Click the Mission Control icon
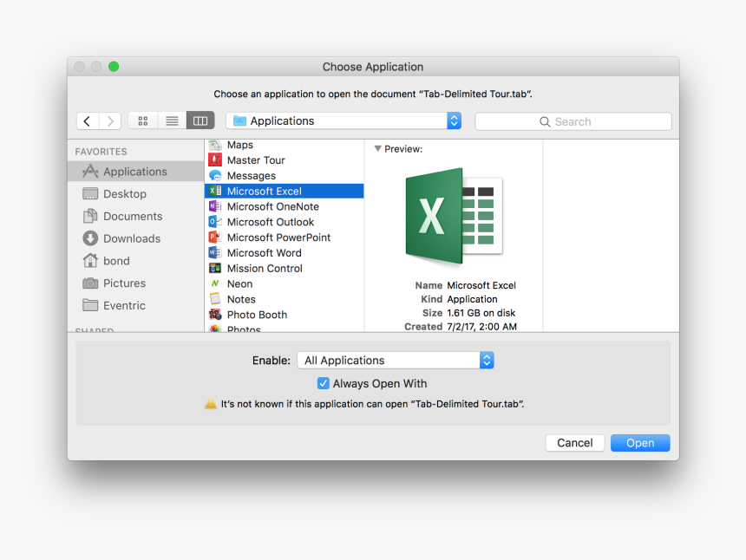This screenshot has height=560, width=746. [x=215, y=268]
